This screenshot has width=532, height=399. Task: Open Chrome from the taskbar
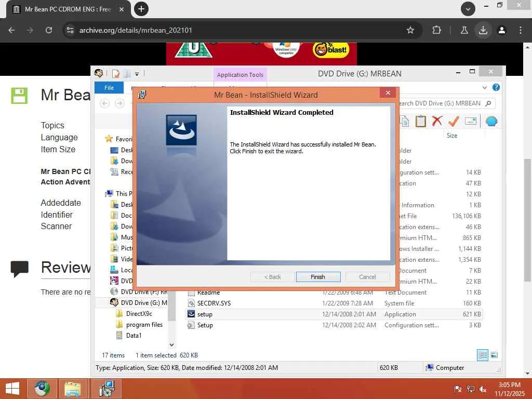(x=42, y=389)
